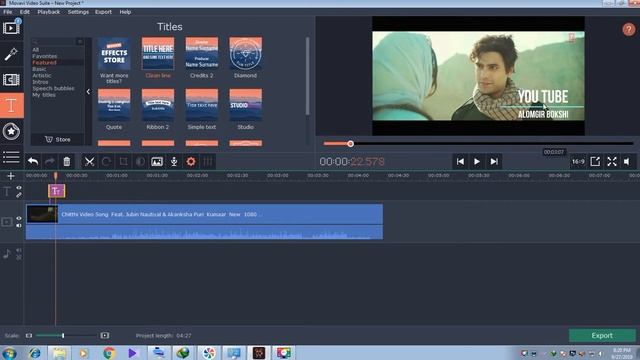Click the green Export button

[602, 336]
